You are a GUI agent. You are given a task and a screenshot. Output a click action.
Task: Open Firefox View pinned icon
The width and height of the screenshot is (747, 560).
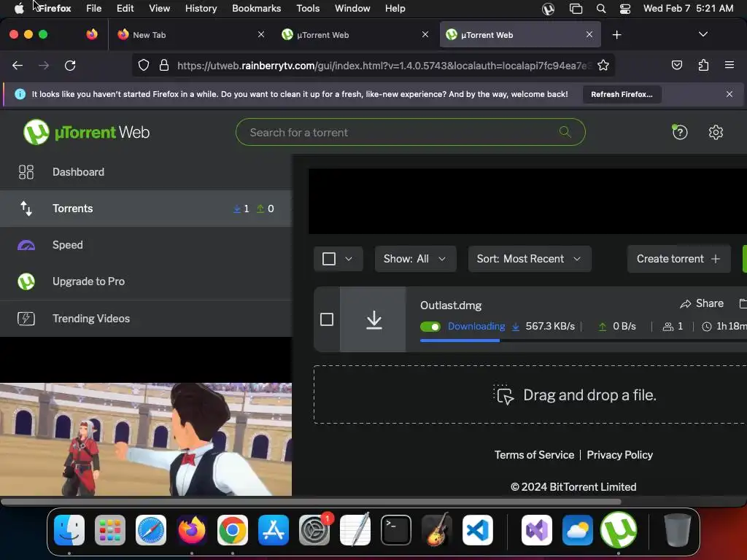92,34
